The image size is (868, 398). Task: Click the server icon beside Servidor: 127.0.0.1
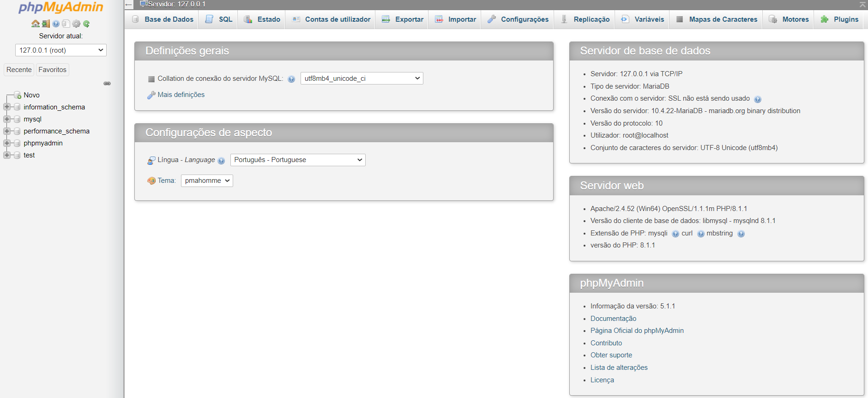[x=144, y=4]
